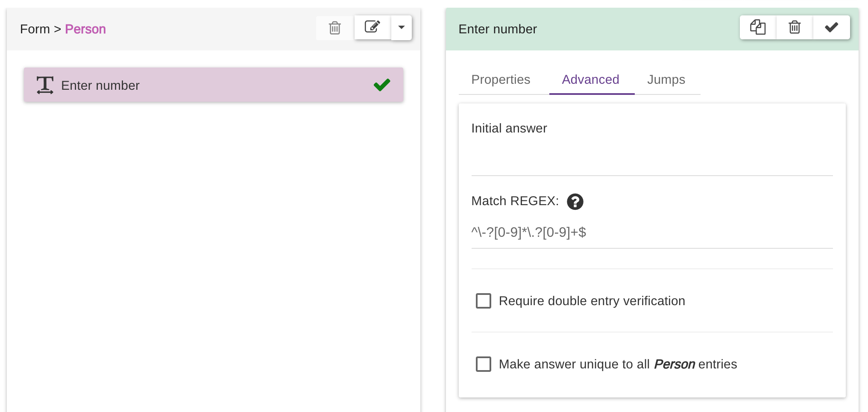Click into the Match REGEX input field
Screen dimensions: 868x412
click(x=652, y=232)
